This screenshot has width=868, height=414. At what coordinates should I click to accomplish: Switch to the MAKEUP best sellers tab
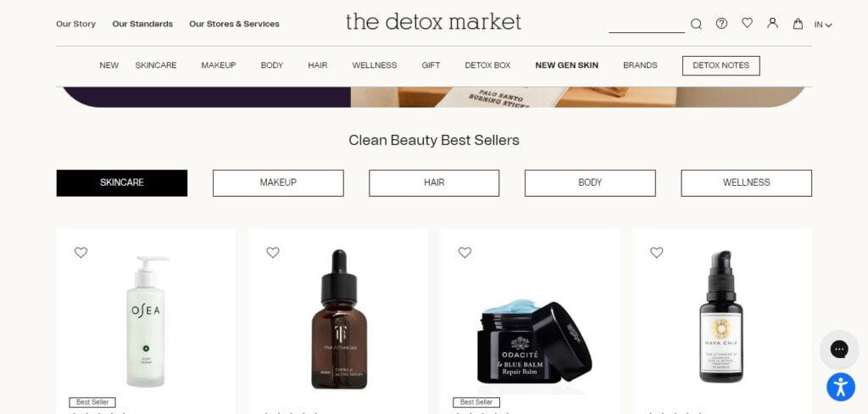(278, 183)
